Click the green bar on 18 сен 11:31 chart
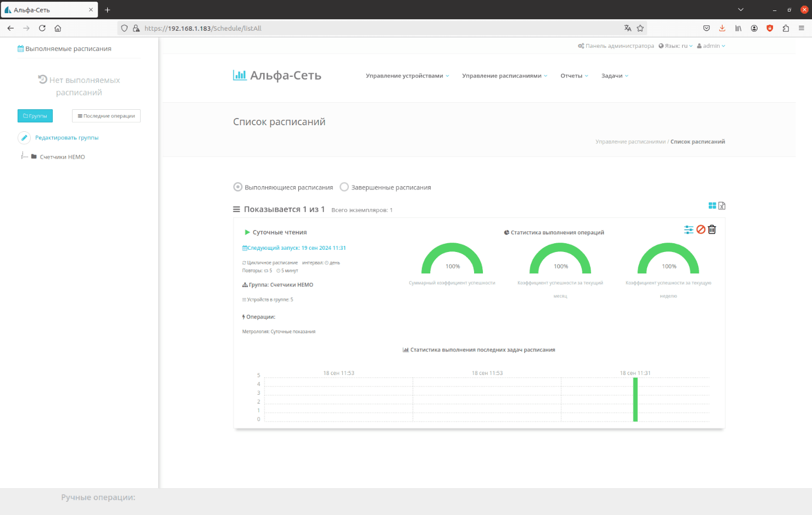Viewport: 812px width, 515px height. click(635, 400)
